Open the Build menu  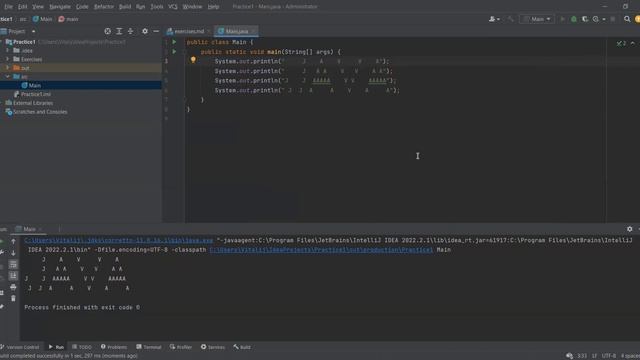point(125,7)
